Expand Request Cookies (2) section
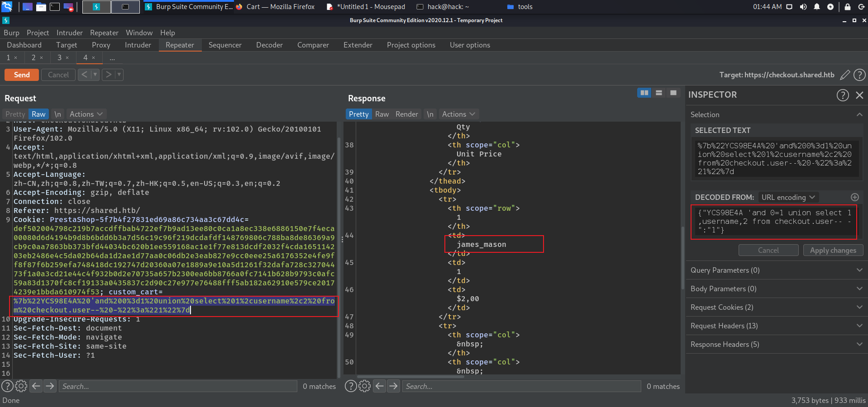Viewport: 868px width, 407px height. (x=776, y=307)
